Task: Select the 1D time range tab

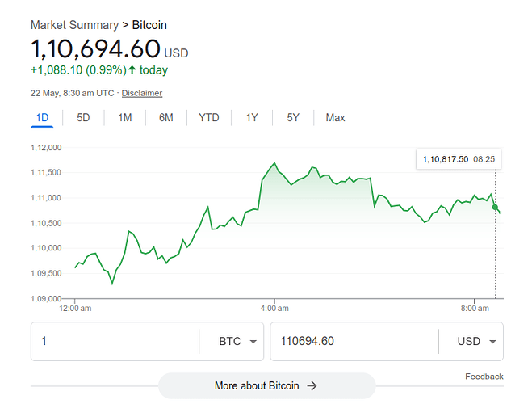Action: click(x=43, y=117)
